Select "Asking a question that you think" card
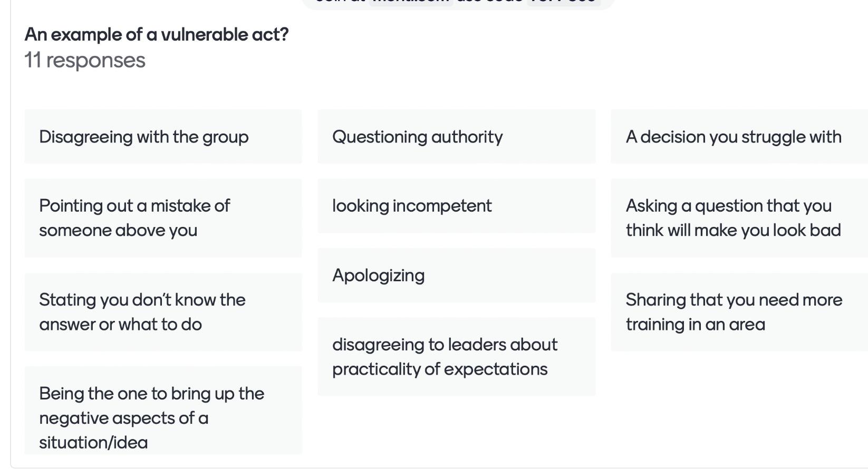The height and width of the screenshot is (476, 868). pos(739,218)
